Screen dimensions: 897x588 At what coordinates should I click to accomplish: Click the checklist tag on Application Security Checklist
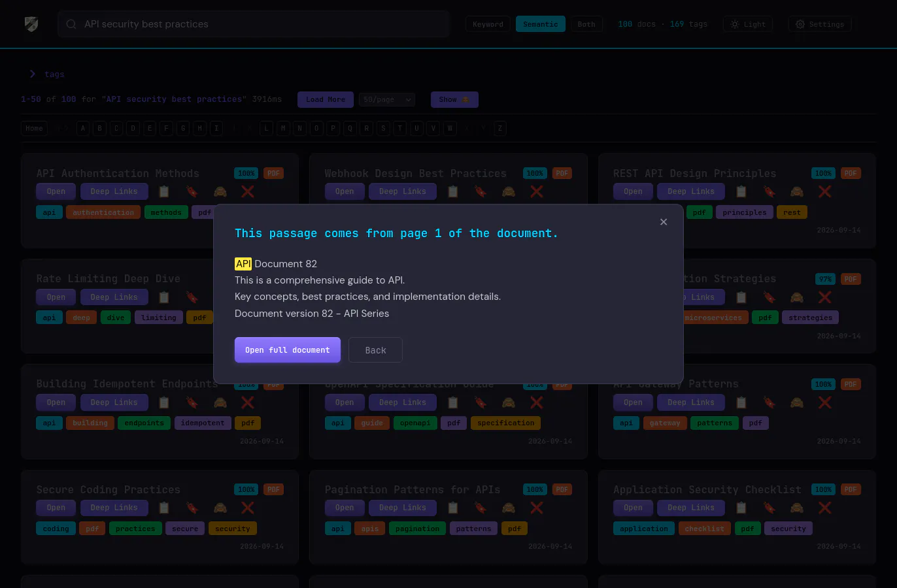(705, 529)
